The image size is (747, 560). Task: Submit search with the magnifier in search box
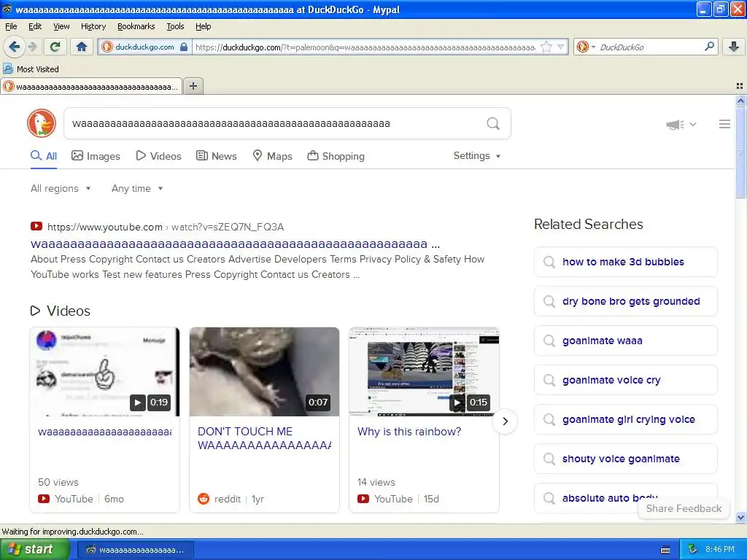tap(493, 123)
